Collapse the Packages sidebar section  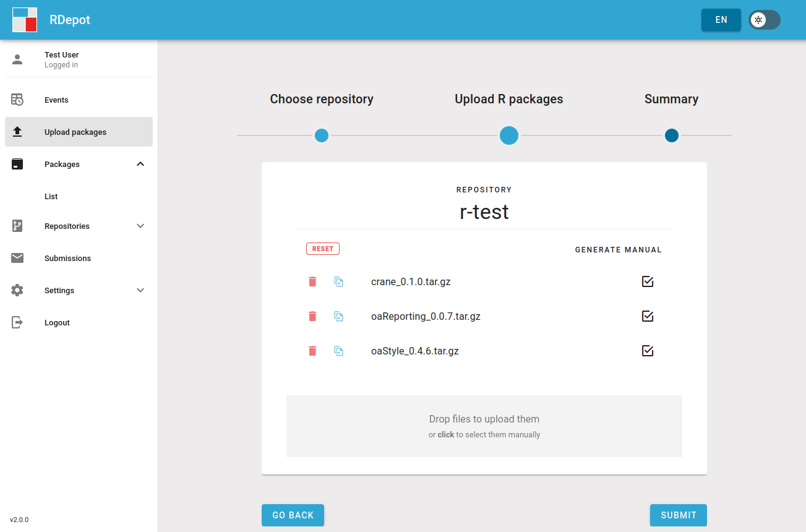(x=140, y=164)
